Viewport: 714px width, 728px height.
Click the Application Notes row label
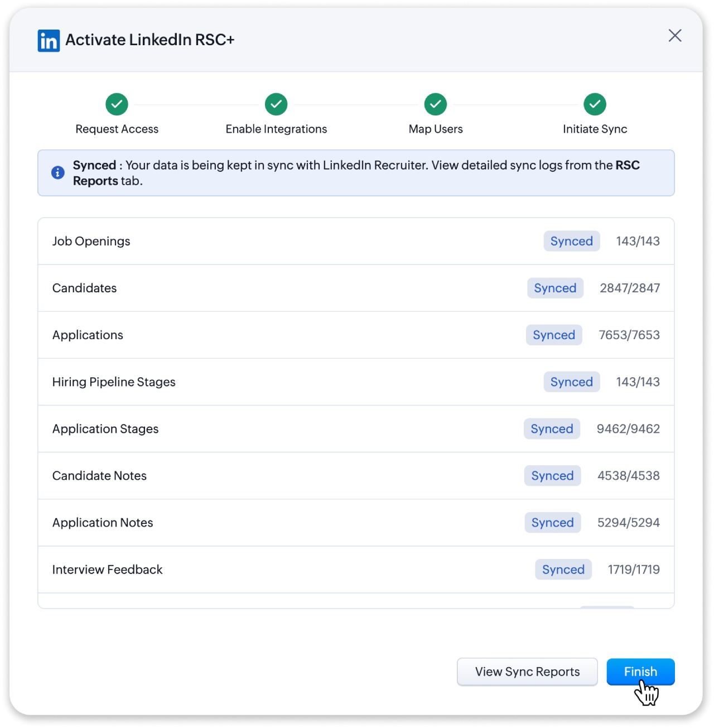(x=103, y=522)
